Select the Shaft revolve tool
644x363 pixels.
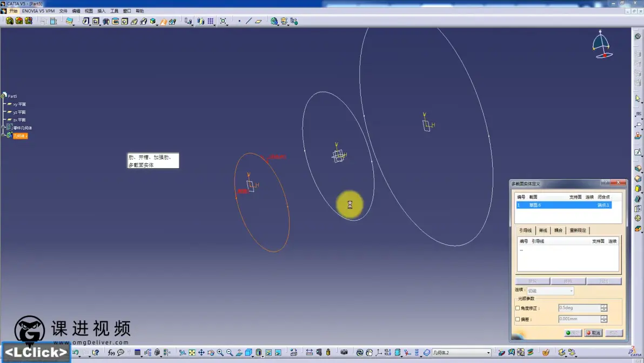(x=105, y=21)
